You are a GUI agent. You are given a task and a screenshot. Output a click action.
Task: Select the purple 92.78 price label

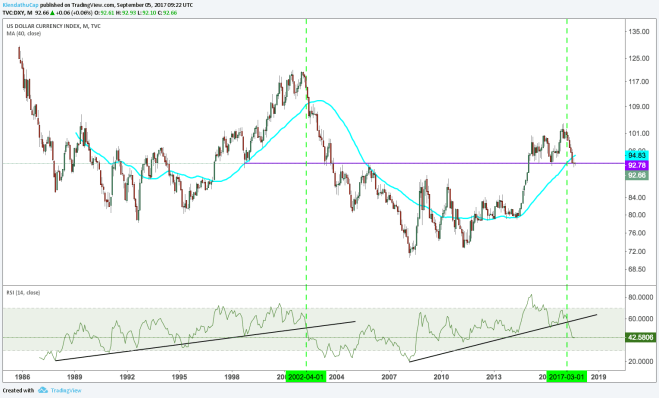click(637, 165)
